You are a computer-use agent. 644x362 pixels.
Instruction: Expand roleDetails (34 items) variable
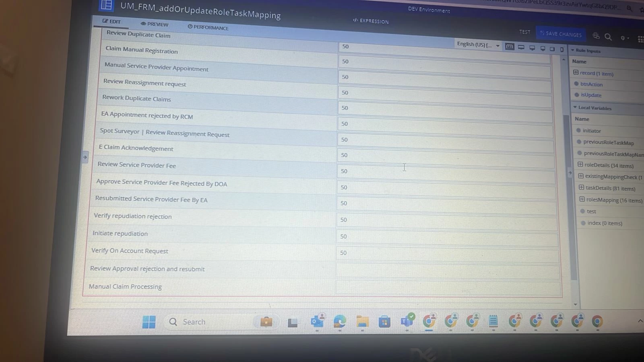click(580, 165)
